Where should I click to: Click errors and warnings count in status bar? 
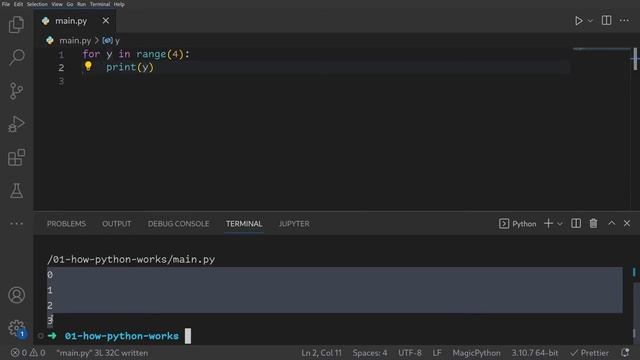coord(28,353)
